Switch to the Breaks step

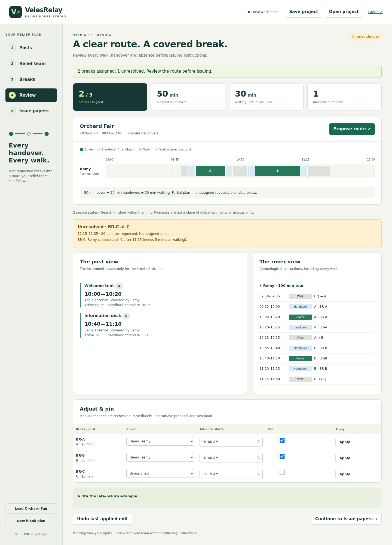coord(31,79)
